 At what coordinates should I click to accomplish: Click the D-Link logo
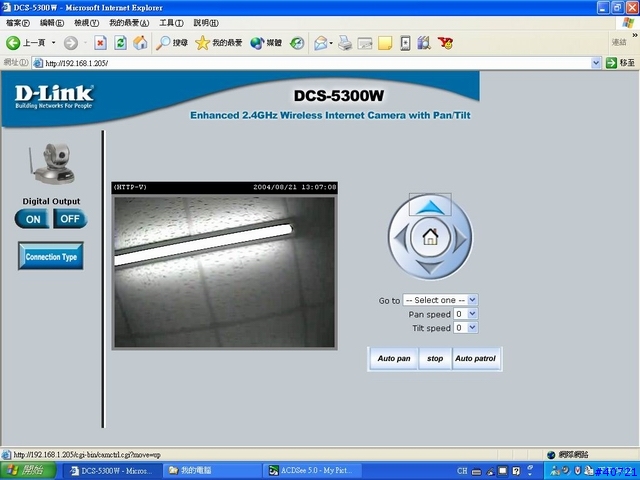tap(54, 97)
